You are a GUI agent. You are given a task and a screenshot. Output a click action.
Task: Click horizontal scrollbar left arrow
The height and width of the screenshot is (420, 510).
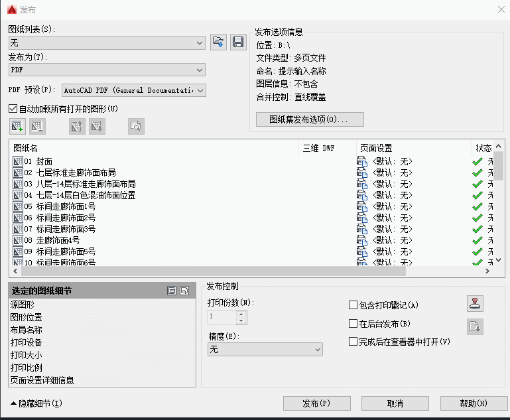click(15, 271)
